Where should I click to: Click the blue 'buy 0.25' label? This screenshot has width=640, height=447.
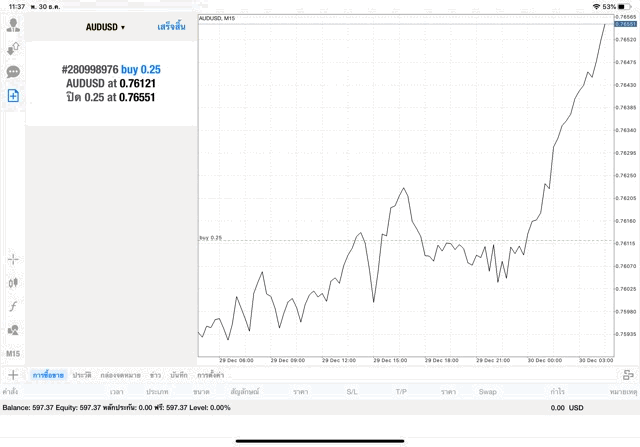point(141,69)
